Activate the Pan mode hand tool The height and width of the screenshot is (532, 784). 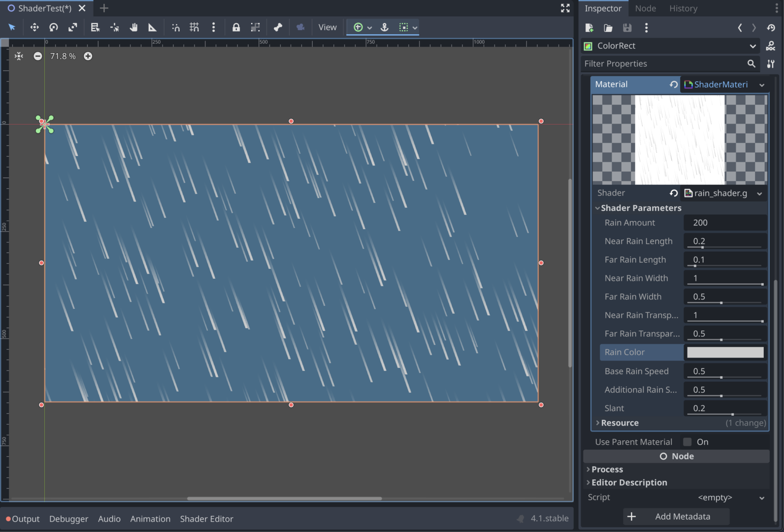click(x=133, y=28)
